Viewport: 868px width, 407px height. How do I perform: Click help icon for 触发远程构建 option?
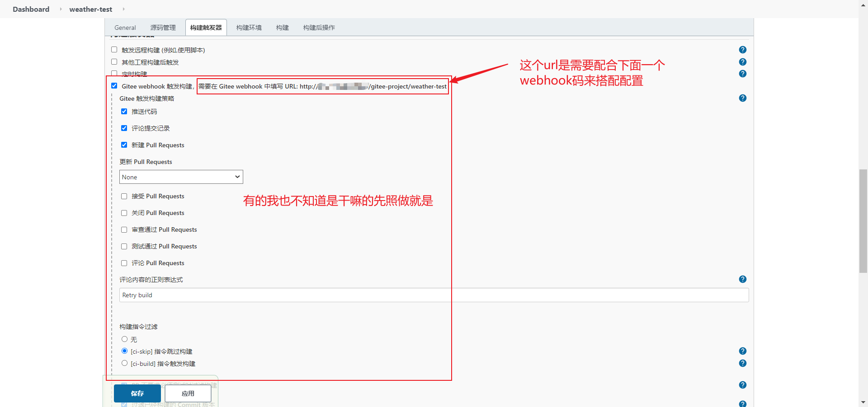(x=742, y=50)
